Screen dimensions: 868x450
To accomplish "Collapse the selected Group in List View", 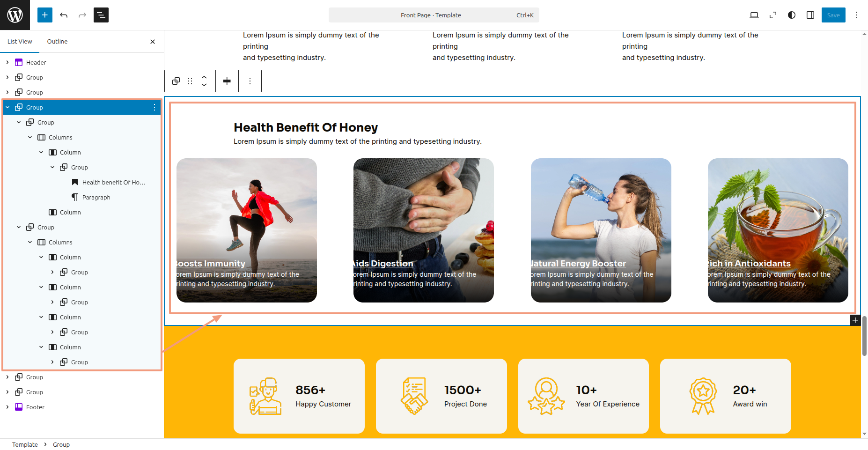I will [x=7, y=107].
